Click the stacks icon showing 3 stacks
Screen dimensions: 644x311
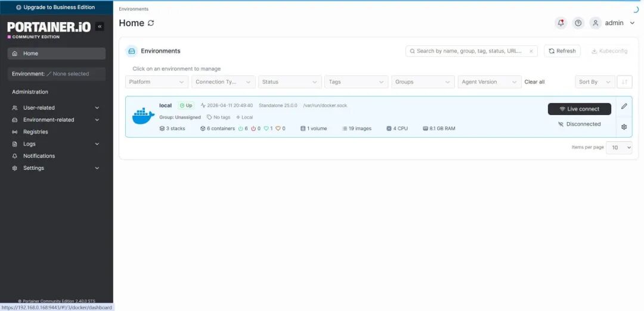162,129
